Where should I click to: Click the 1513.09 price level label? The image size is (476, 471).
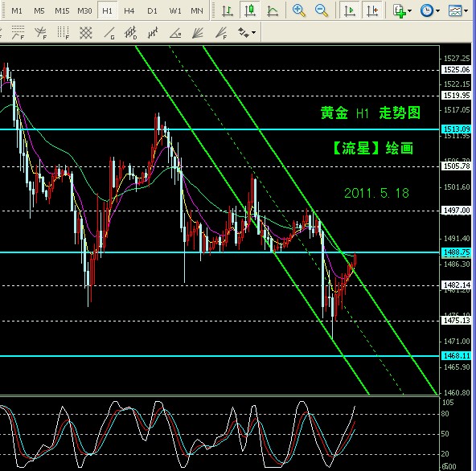[457, 129]
